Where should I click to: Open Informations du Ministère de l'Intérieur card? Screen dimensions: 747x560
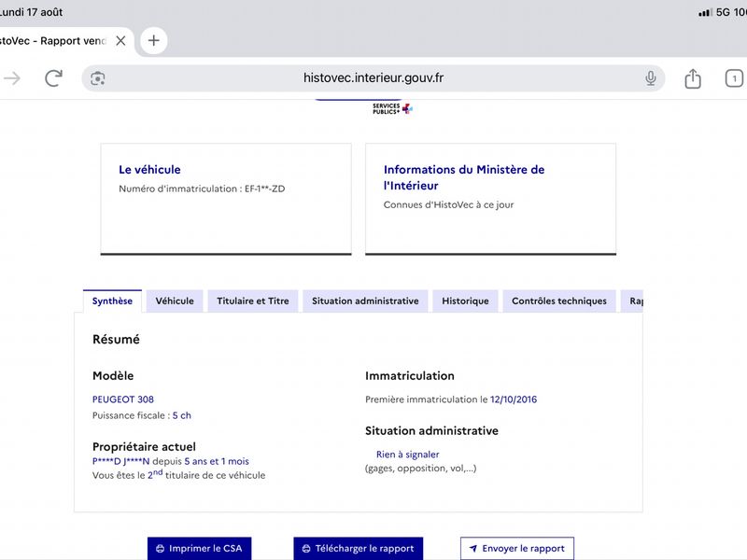491,199
